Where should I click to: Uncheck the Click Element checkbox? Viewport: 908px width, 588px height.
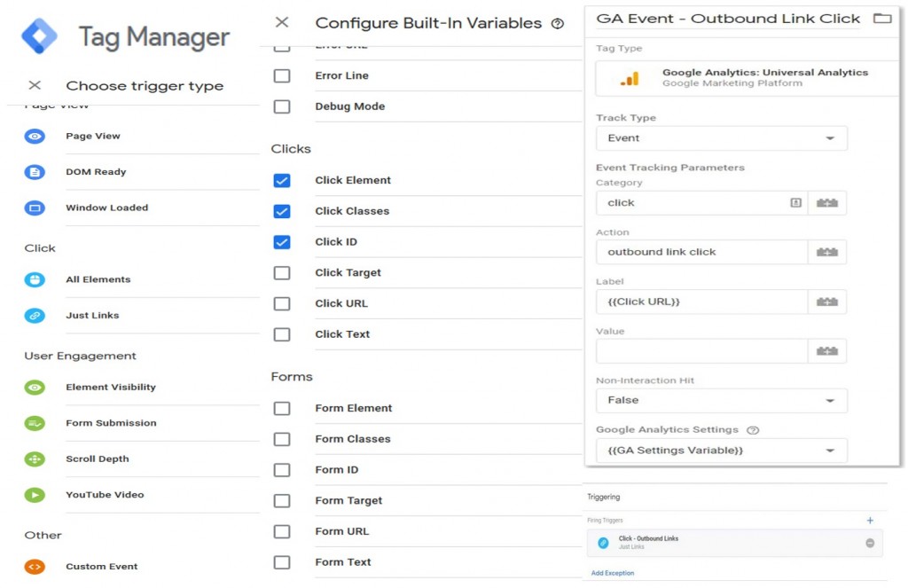[x=282, y=181]
